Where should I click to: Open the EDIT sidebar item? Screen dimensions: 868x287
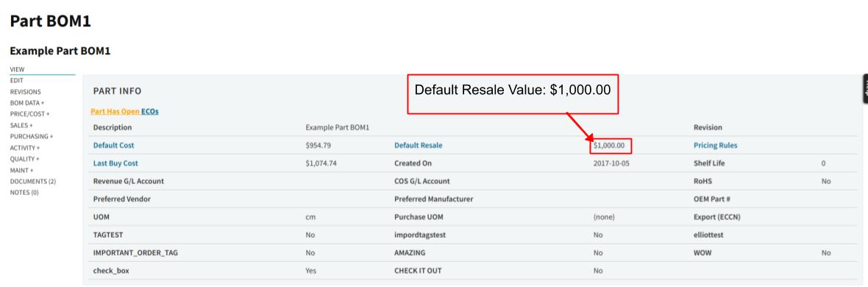tap(17, 80)
